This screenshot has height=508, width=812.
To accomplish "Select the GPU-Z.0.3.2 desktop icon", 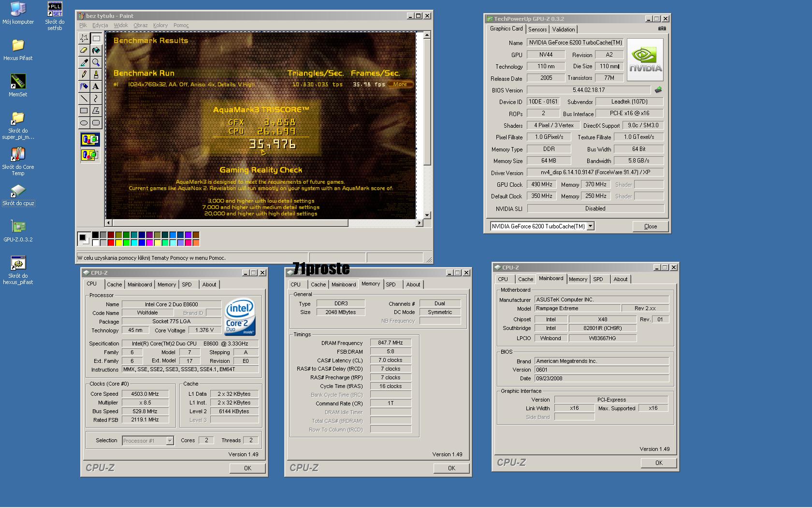I will (18, 231).
